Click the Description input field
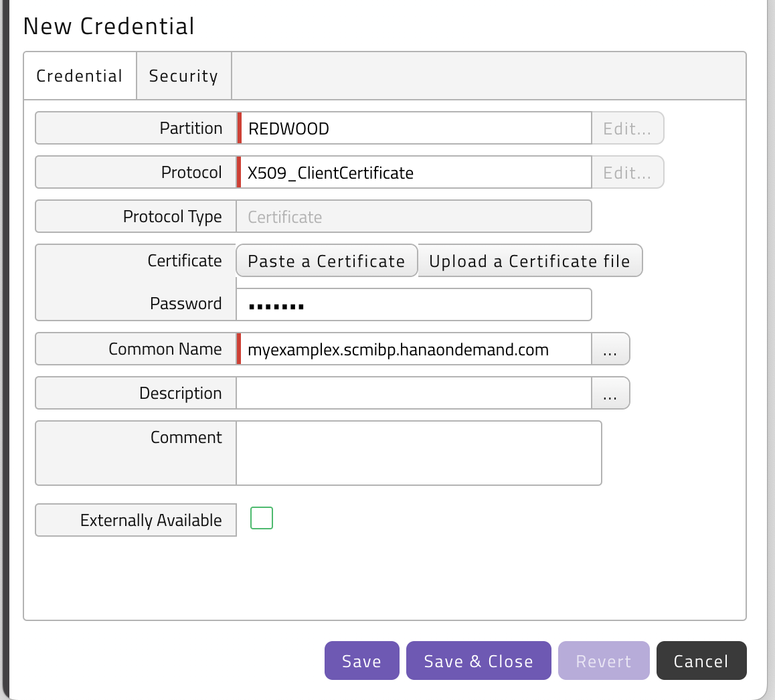The height and width of the screenshot is (700, 775). tap(414, 393)
